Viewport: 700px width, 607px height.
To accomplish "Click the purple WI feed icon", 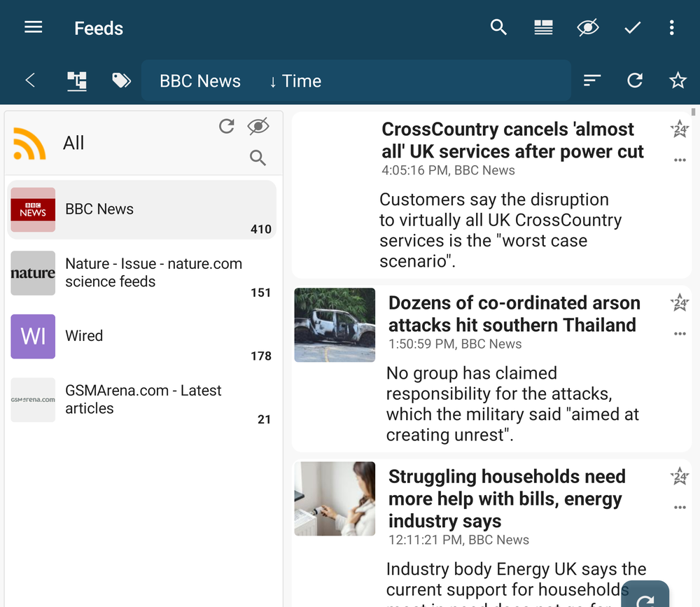I will coord(33,336).
